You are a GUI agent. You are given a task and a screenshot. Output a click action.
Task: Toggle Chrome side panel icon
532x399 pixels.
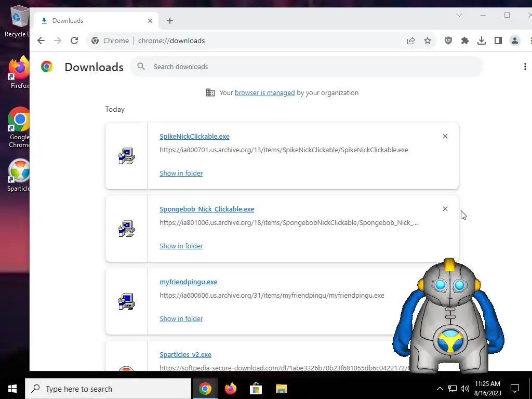click(498, 41)
